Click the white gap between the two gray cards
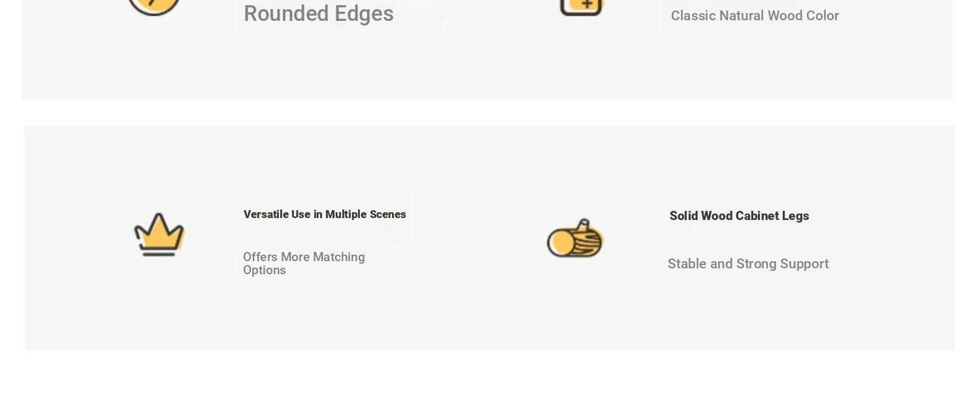 pos(489,112)
